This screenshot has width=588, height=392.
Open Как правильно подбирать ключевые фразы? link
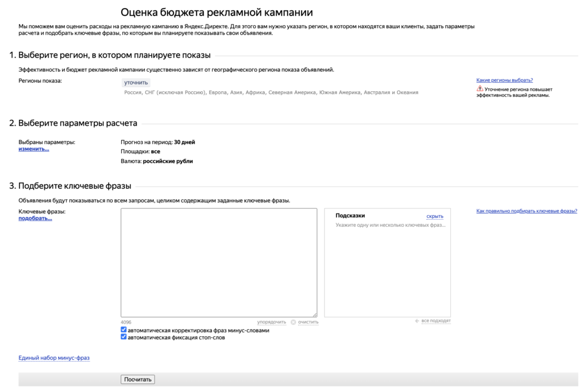pos(527,211)
